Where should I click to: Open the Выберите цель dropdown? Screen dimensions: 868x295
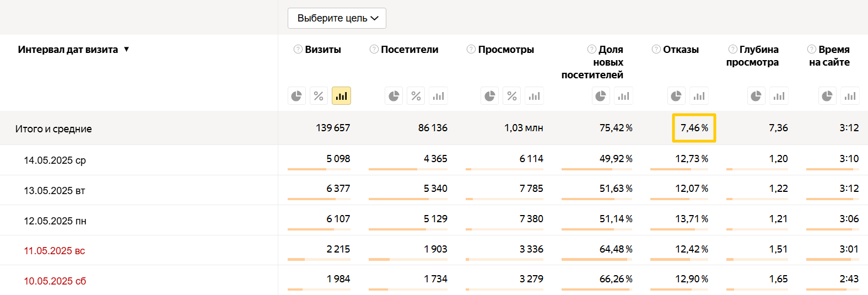coord(337,18)
